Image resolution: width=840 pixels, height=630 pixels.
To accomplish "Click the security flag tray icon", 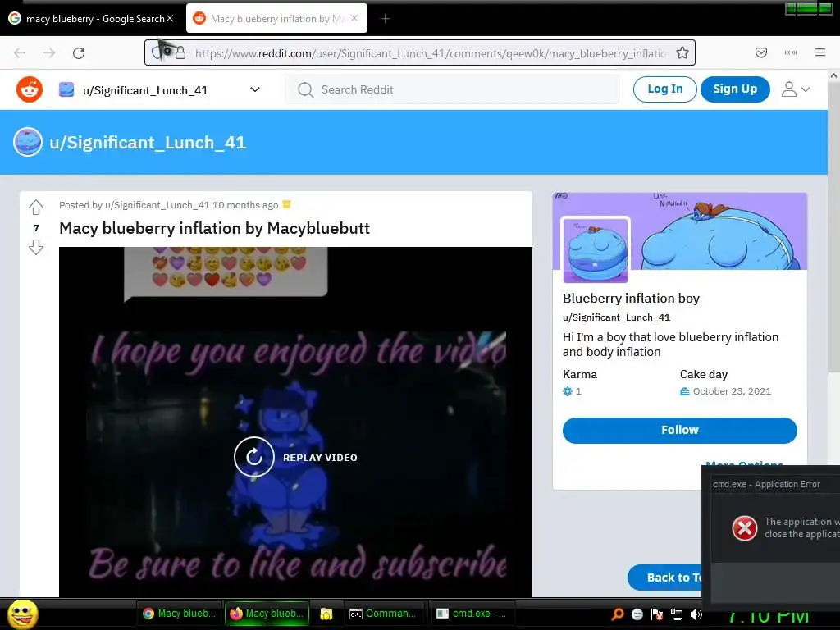I will point(657,614).
